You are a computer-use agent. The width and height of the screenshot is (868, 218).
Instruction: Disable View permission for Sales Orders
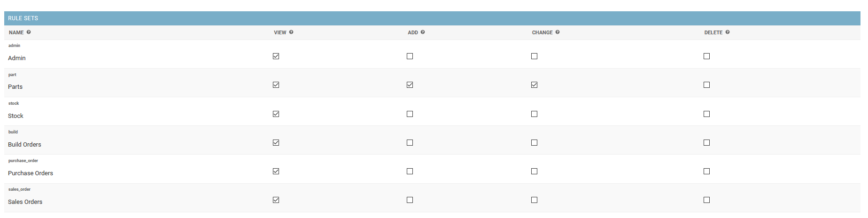(x=276, y=200)
